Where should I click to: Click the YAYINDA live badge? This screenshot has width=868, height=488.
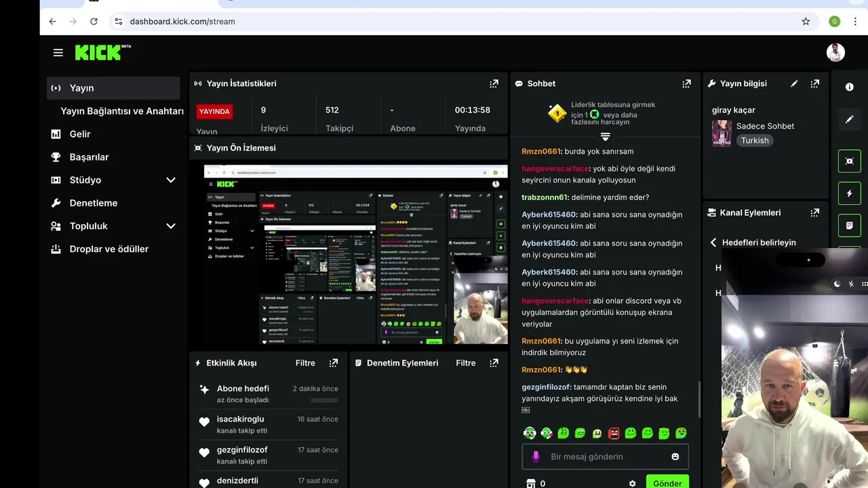coord(214,111)
